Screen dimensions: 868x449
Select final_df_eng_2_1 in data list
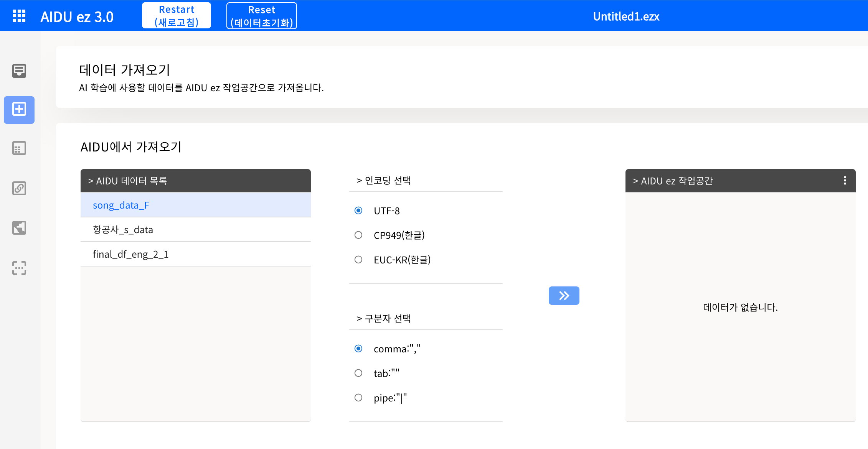point(196,254)
